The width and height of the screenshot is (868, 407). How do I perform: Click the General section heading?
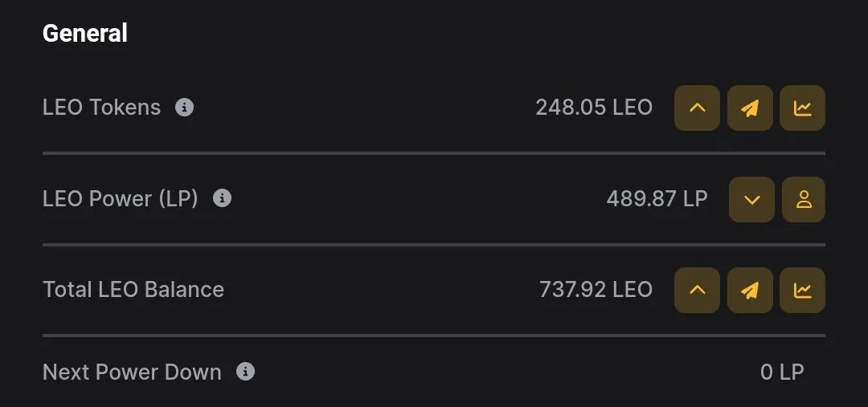pyautogui.click(x=85, y=33)
